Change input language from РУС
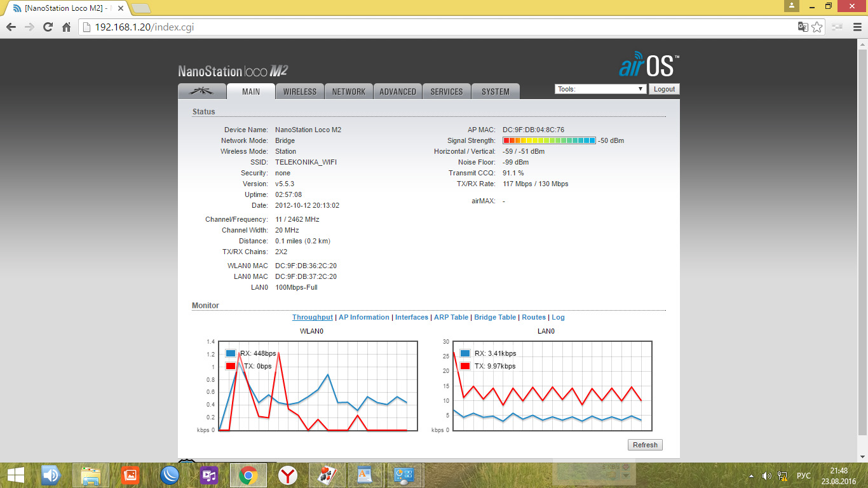Image resolution: width=868 pixels, height=488 pixels. coord(803,475)
